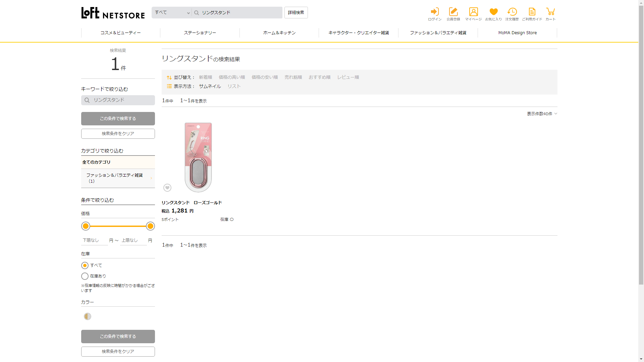
Task: Switch display mode to リスト
Action: pos(234,86)
